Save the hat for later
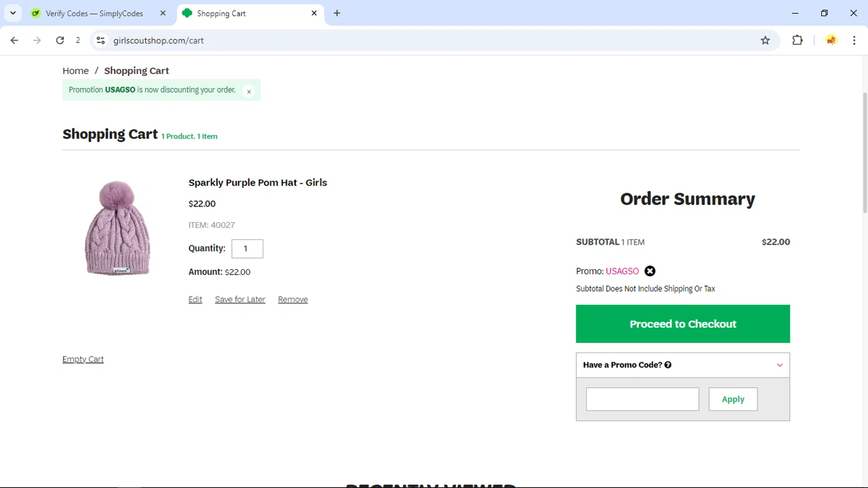868x488 pixels. [240, 299]
